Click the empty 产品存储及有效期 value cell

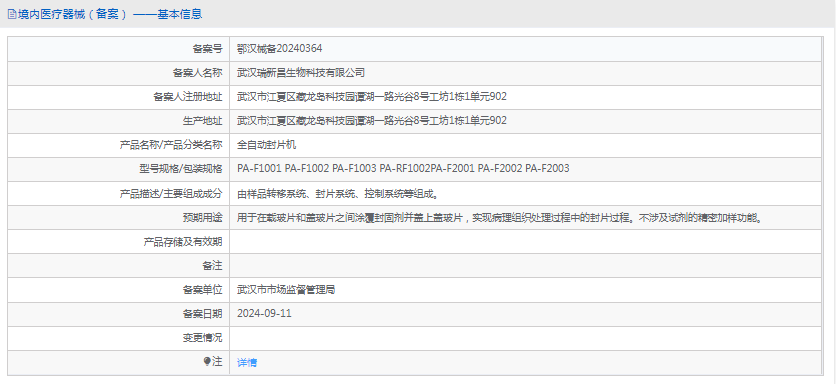click(x=526, y=241)
